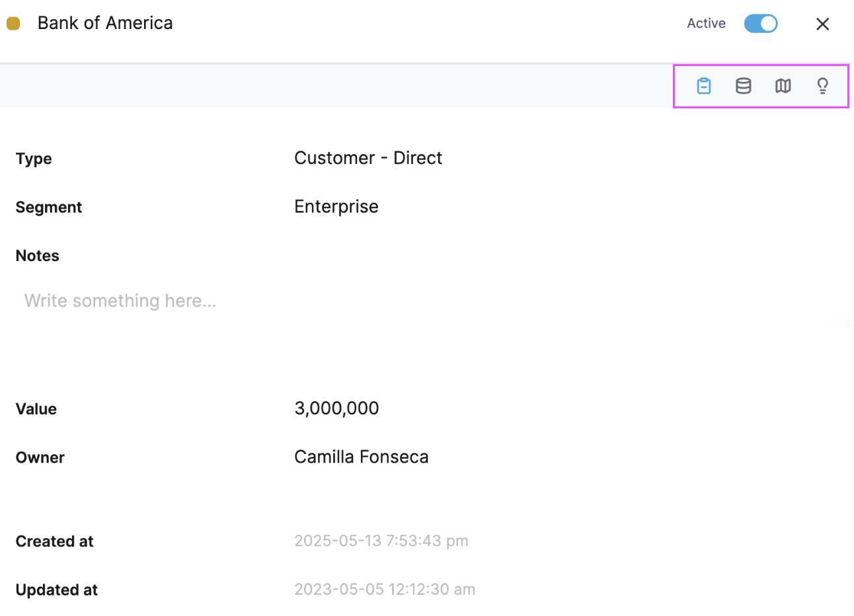Toggle the Active switch off
Viewport: 854px width, 616px height.
tap(761, 24)
